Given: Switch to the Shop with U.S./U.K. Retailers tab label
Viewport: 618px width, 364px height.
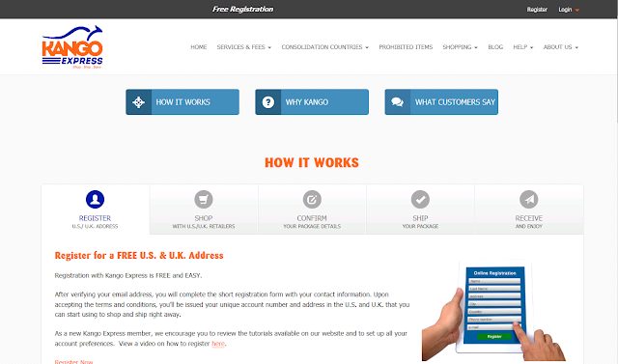Looking at the screenshot, I should [204, 222].
